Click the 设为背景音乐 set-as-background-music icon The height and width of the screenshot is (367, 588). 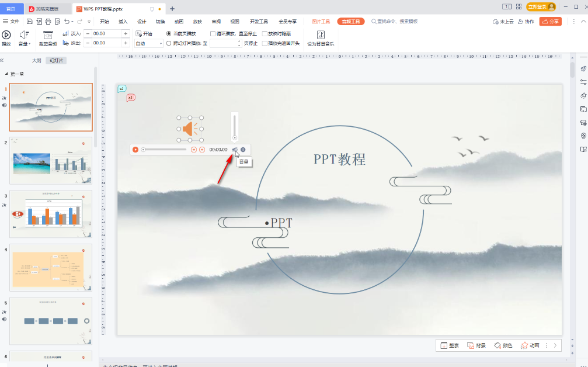[x=320, y=36]
